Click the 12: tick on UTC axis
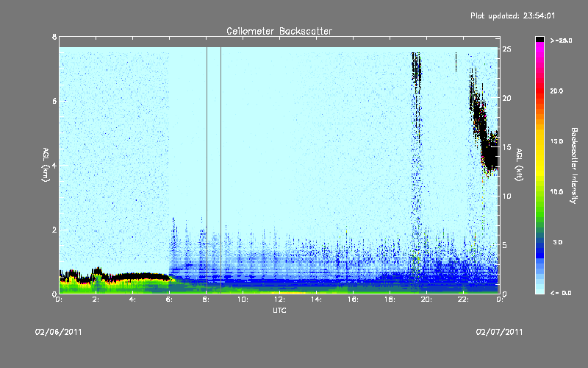The height and width of the screenshot is (368, 588). click(279, 300)
